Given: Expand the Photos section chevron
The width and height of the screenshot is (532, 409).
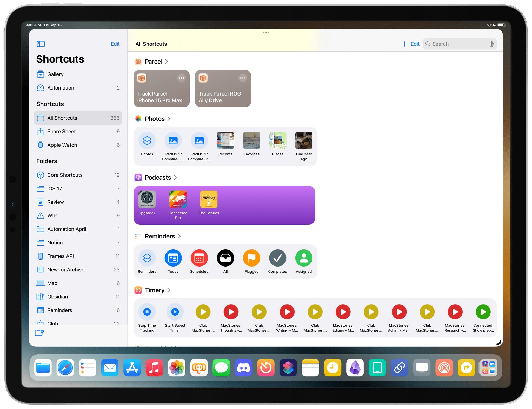Looking at the screenshot, I should click(169, 119).
